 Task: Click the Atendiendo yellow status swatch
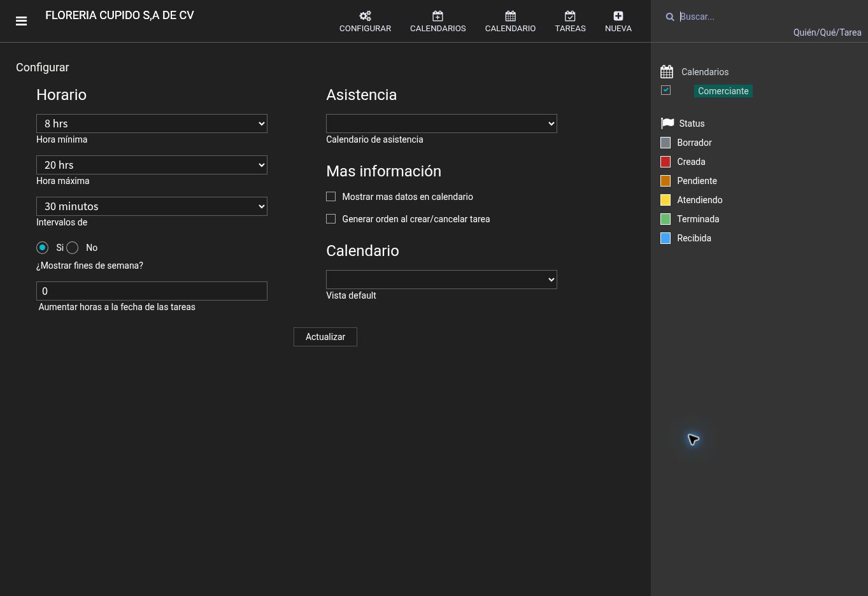point(665,200)
